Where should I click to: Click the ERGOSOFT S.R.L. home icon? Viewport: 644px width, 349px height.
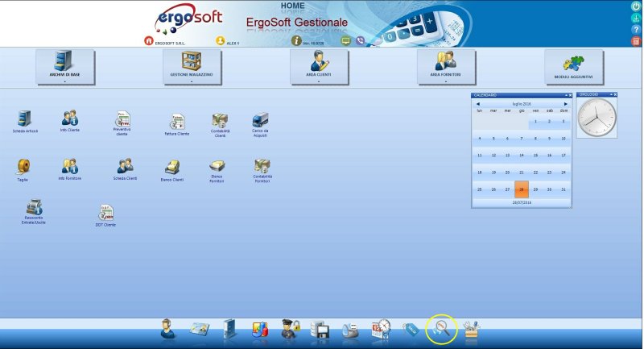click(x=149, y=40)
